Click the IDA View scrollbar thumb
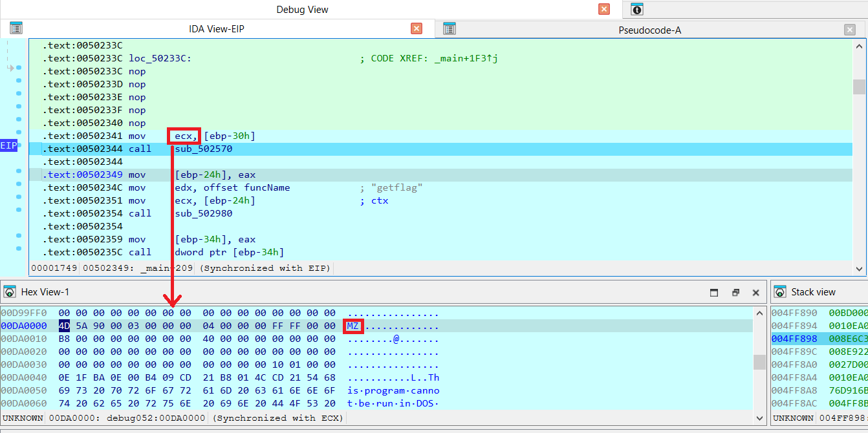 point(859,87)
